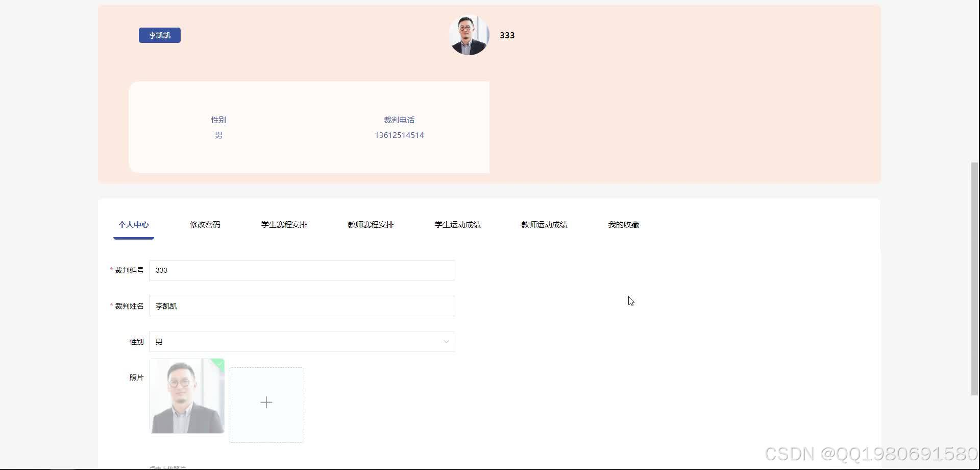Open the 我的收藏 tab

(623, 224)
